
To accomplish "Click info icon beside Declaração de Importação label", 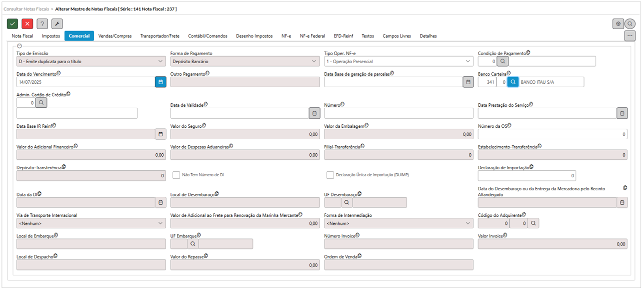I will 531,167.
